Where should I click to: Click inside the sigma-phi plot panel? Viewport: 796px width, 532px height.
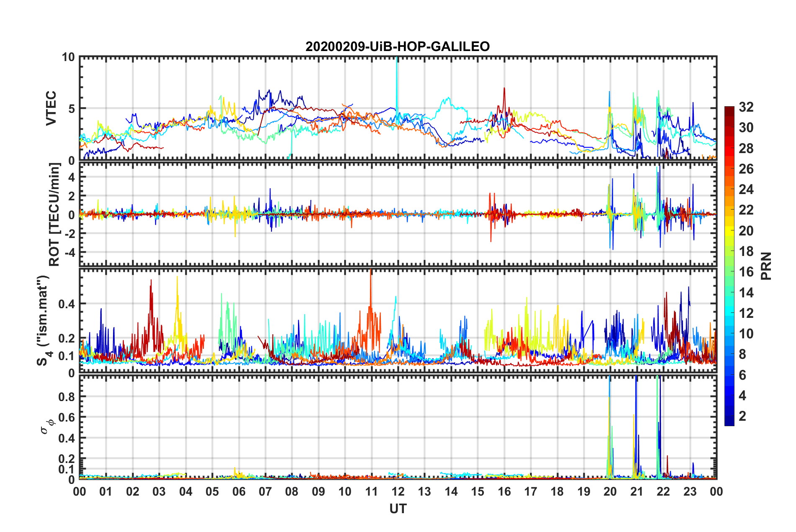tap(398, 427)
